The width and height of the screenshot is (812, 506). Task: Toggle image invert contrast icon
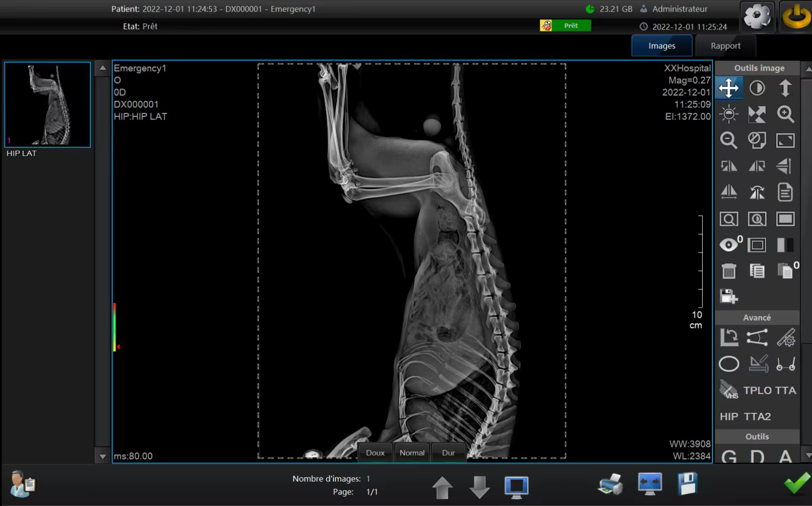click(x=757, y=88)
